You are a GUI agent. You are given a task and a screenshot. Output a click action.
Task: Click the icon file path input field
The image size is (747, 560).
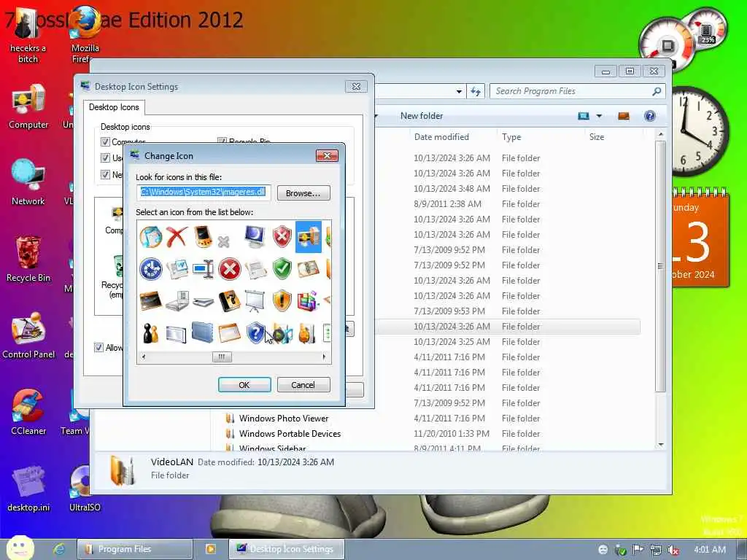(204, 192)
